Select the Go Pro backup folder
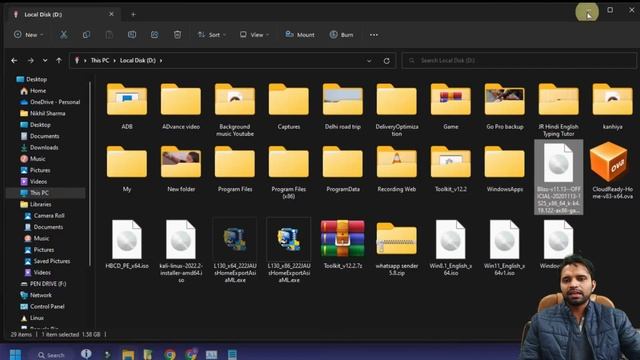The height and width of the screenshot is (360, 640). (504, 107)
